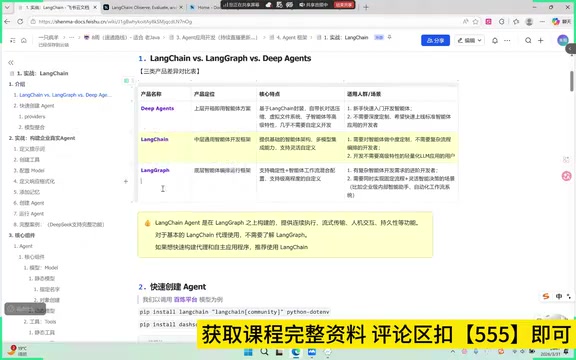Jump to outline item 8. 完整案例 DeepSeek
The image size is (576, 360).
(x=59, y=224)
